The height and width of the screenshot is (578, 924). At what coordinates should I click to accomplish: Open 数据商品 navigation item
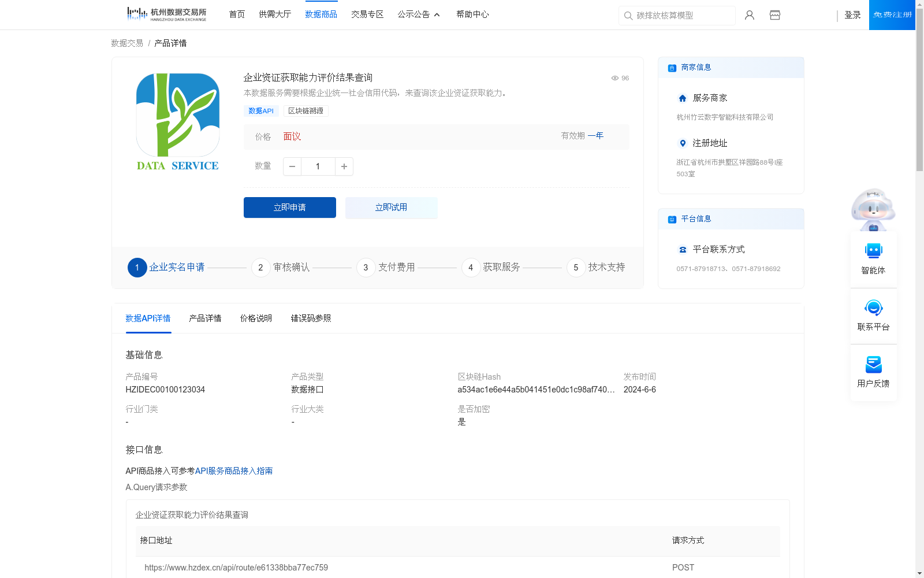click(x=321, y=14)
